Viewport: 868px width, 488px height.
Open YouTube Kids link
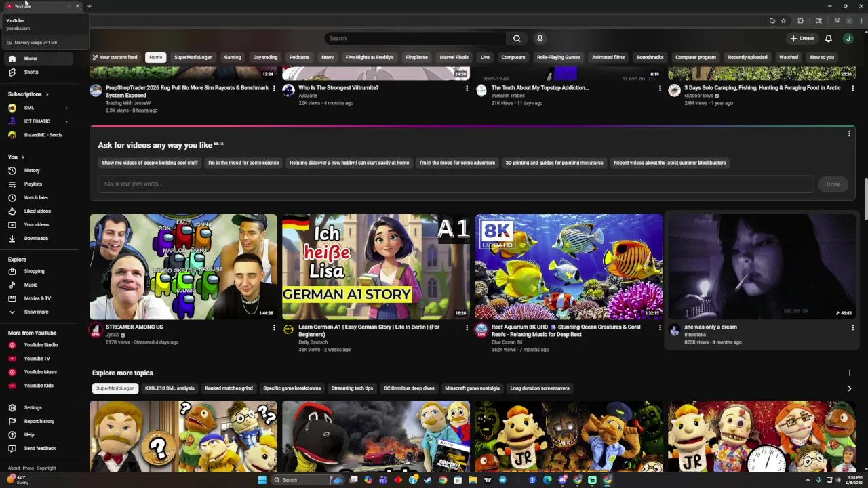(39, 386)
